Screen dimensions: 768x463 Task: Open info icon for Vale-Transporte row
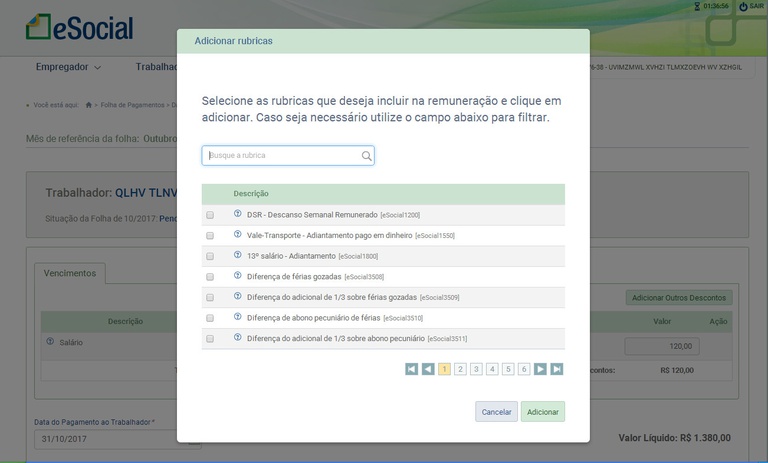pos(238,234)
